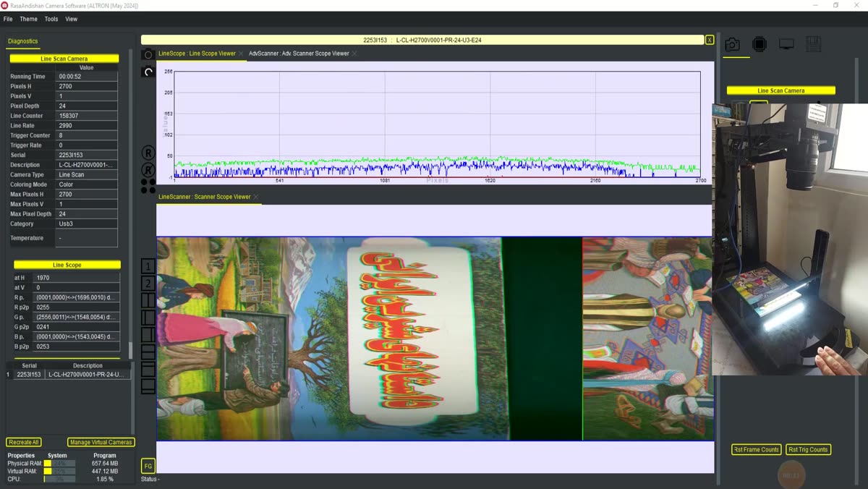
Task: Click the refresh icon left of the scope graph
Action: pos(148,72)
